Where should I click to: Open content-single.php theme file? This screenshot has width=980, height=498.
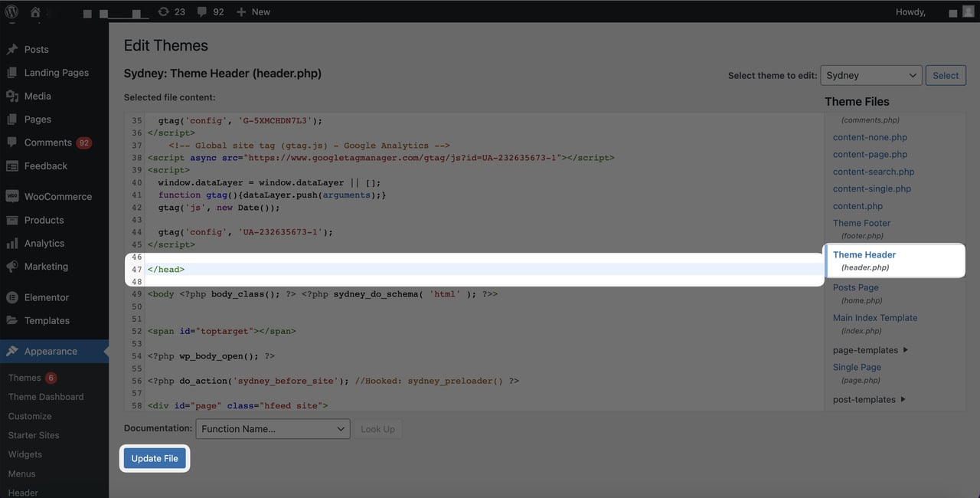(x=872, y=188)
